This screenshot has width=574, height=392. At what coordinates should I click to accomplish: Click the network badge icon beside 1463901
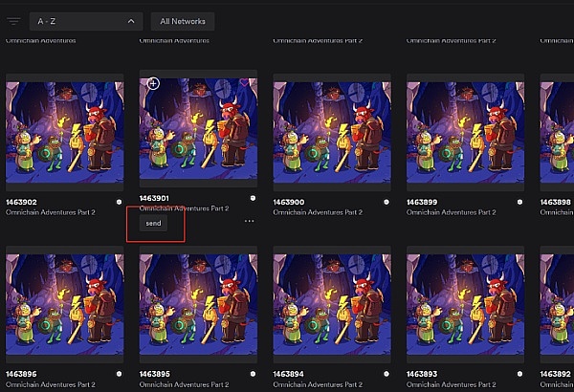pyautogui.click(x=252, y=198)
